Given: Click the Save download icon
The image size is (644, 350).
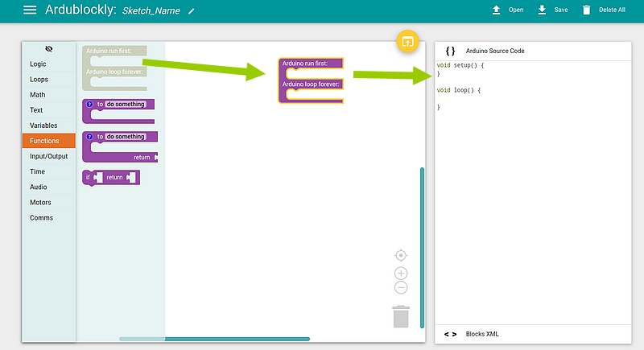Looking at the screenshot, I should point(542,10).
